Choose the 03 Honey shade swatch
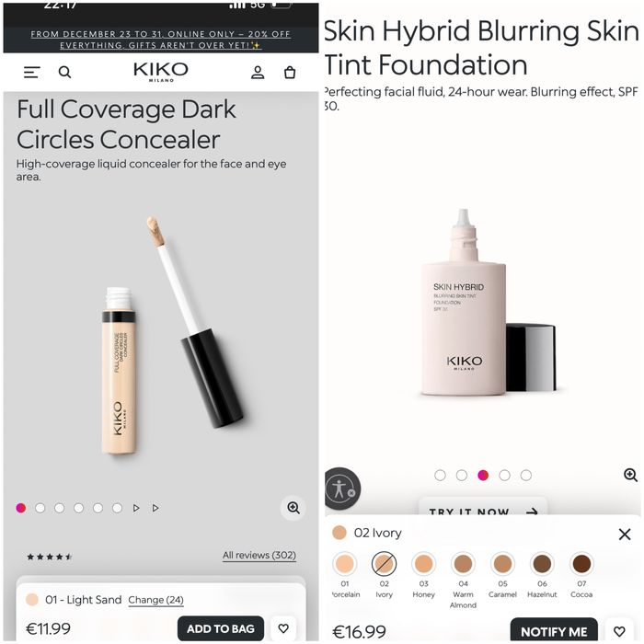This screenshot has height=644, width=644. [423, 563]
